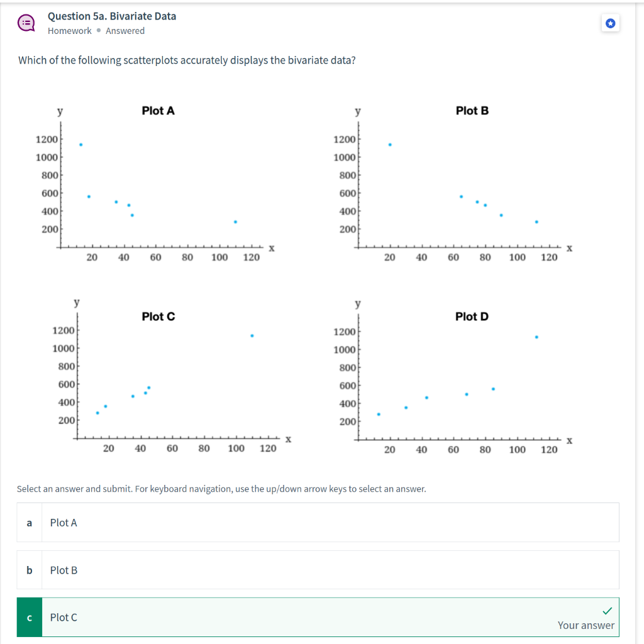Pick the Plot C answer option text

tap(64, 618)
